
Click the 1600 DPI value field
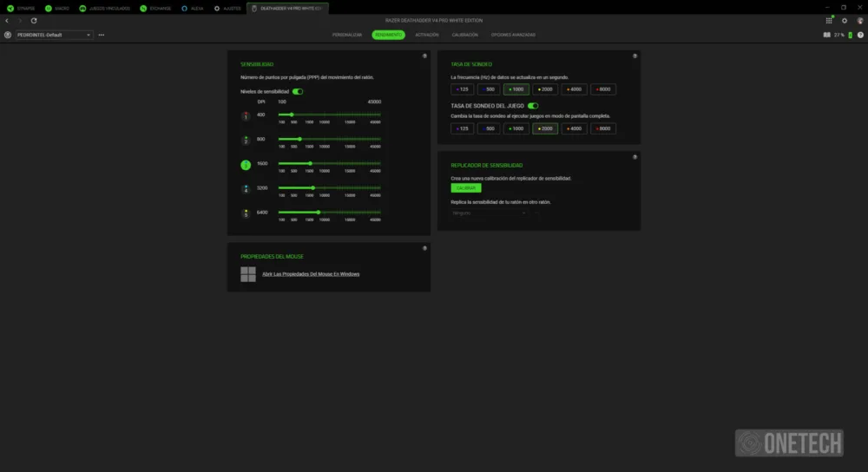tap(262, 163)
